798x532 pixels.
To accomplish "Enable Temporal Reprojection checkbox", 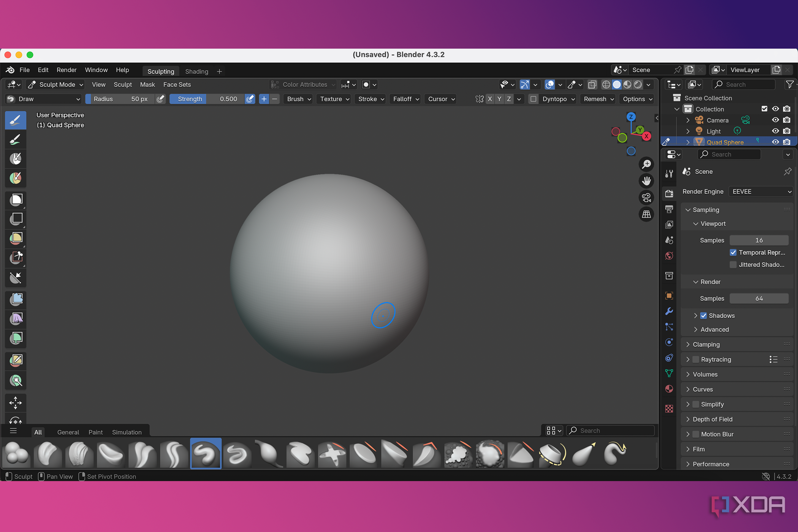I will point(733,253).
